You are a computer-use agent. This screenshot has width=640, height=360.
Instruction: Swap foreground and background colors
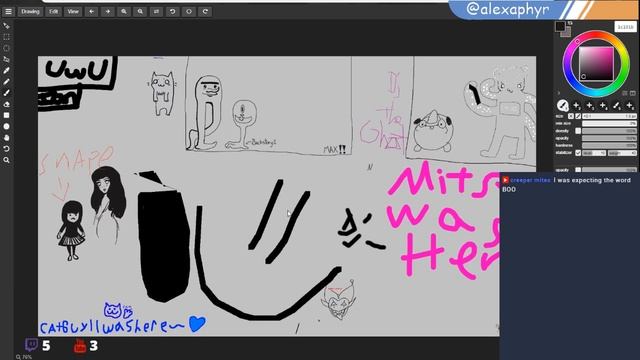tap(570, 23)
